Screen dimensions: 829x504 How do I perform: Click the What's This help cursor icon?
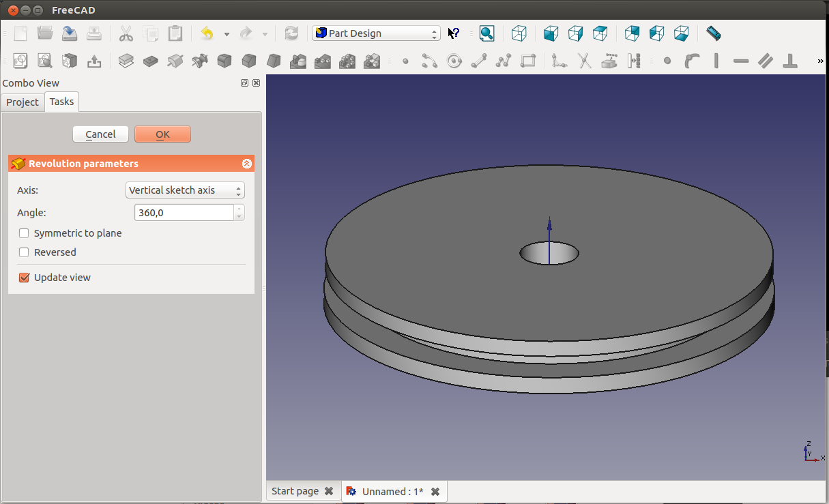[x=454, y=33]
